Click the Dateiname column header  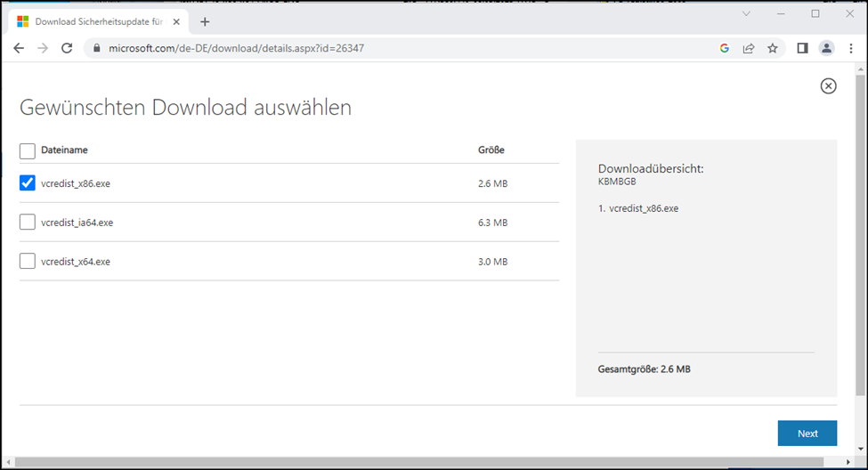tap(64, 150)
